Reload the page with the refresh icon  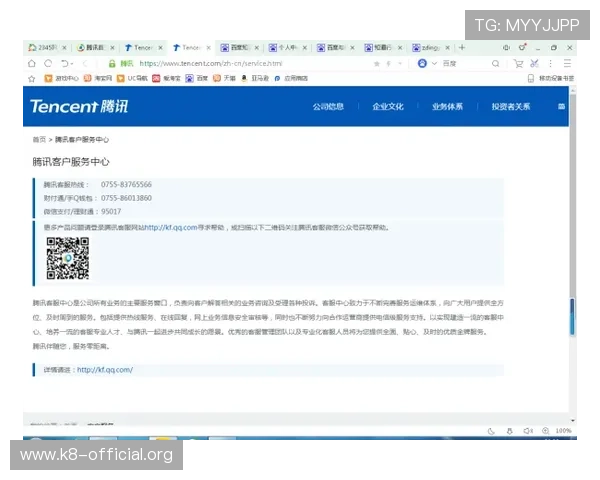pos(48,64)
